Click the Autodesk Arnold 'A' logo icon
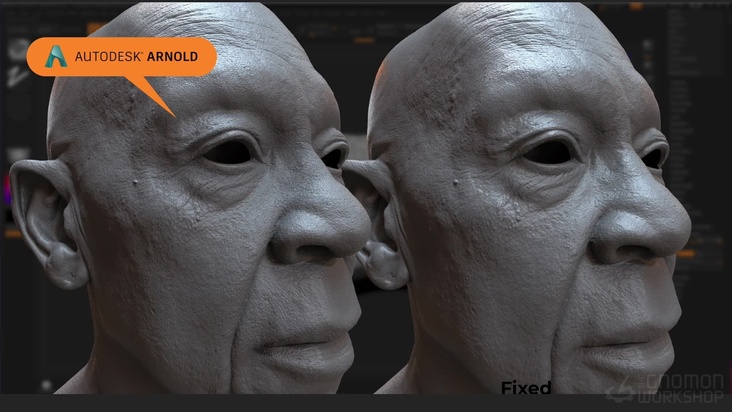Image resolution: width=732 pixels, height=412 pixels. [x=57, y=57]
